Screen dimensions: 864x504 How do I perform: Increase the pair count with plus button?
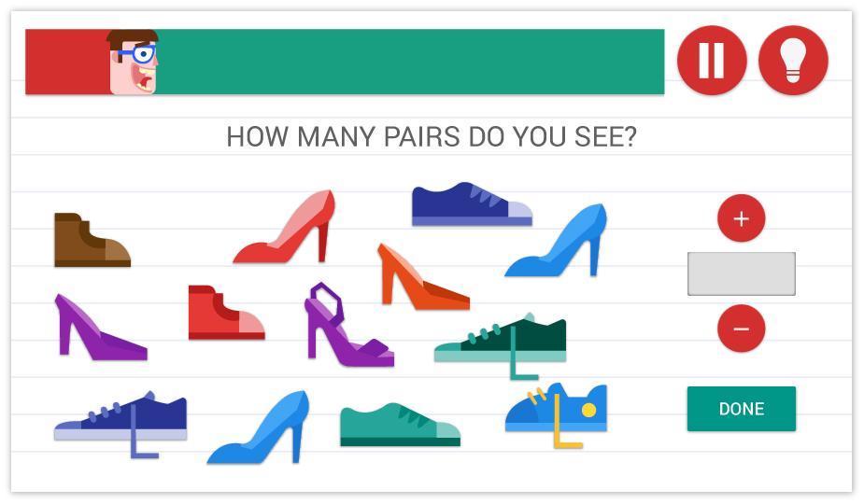click(741, 218)
